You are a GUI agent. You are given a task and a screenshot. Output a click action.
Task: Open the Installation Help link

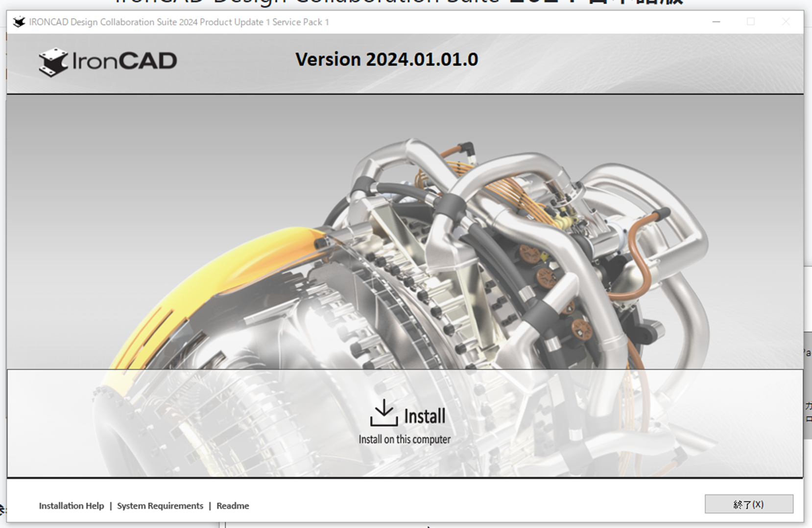pyautogui.click(x=72, y=506)
